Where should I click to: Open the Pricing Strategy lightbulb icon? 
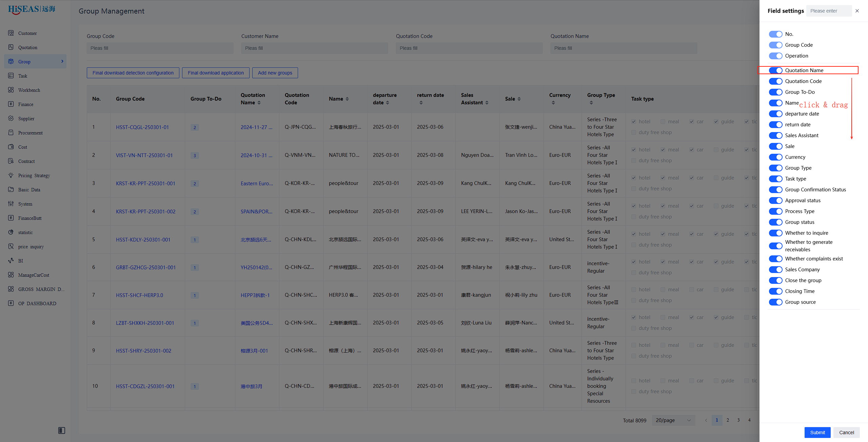(11, 175)
